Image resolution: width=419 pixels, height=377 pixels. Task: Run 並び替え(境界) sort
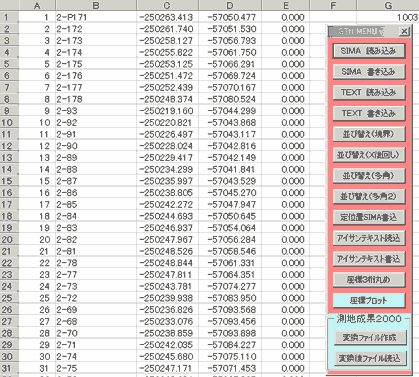(x=369, y=134)
